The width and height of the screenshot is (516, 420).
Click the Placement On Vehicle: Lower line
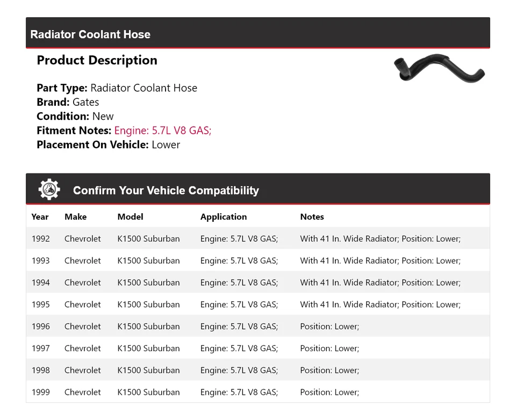coord(108,144)
